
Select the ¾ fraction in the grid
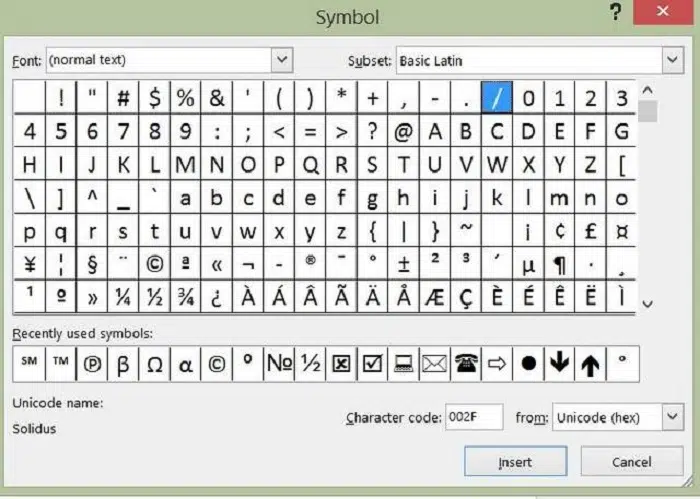coord(186,297)
